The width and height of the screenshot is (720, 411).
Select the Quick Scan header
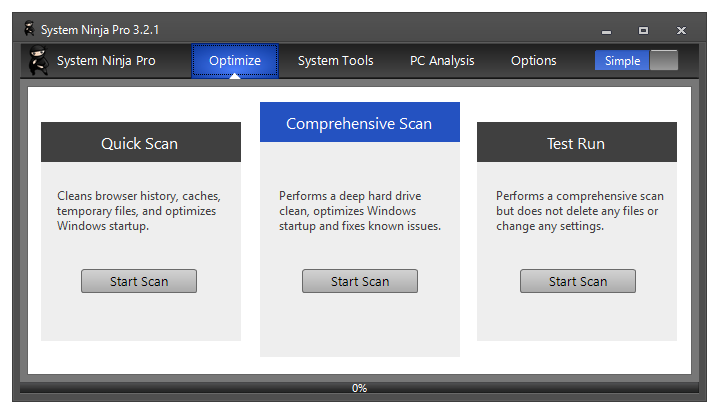(141, 142)
